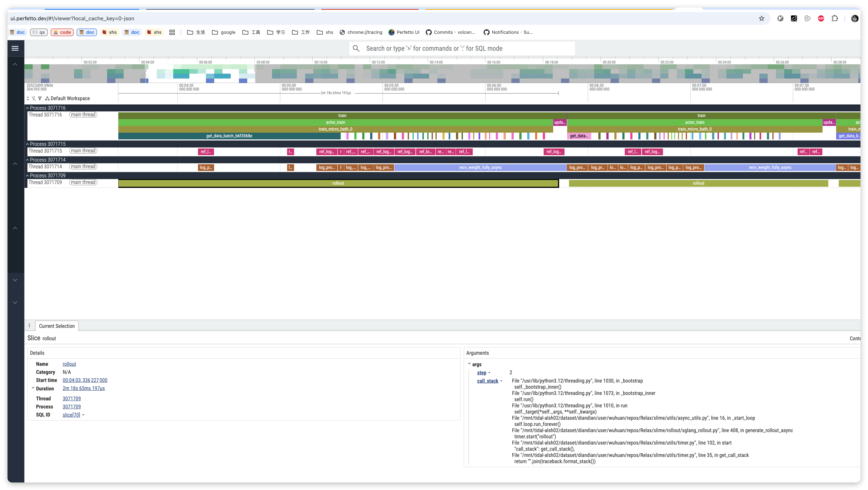Screen dimensions: 868x490
Task: Open the Chrome profile avatar
Action: click(855, 19)
